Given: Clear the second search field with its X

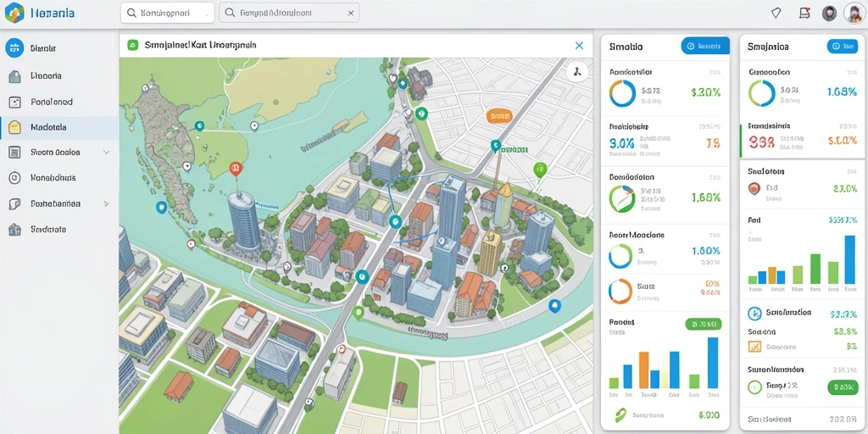Looking at the screenshot, I should pyautogui.click(x=351, y=13).
